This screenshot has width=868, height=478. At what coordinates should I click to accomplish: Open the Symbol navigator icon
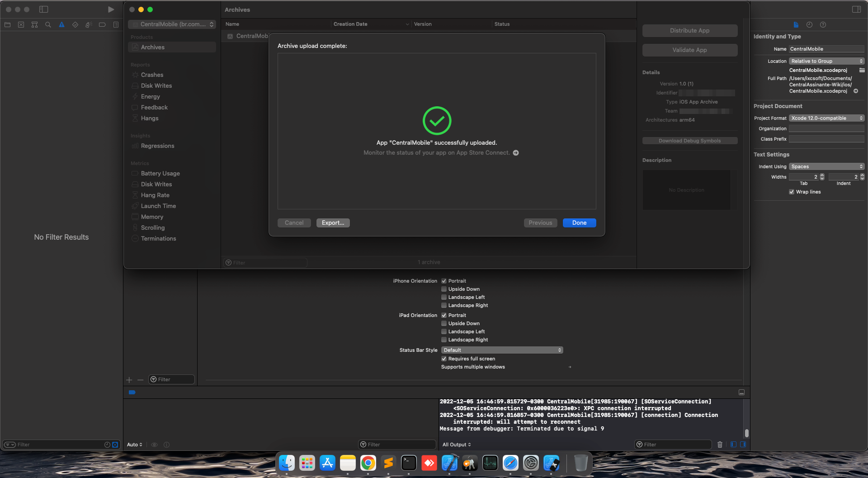point(35,25)
